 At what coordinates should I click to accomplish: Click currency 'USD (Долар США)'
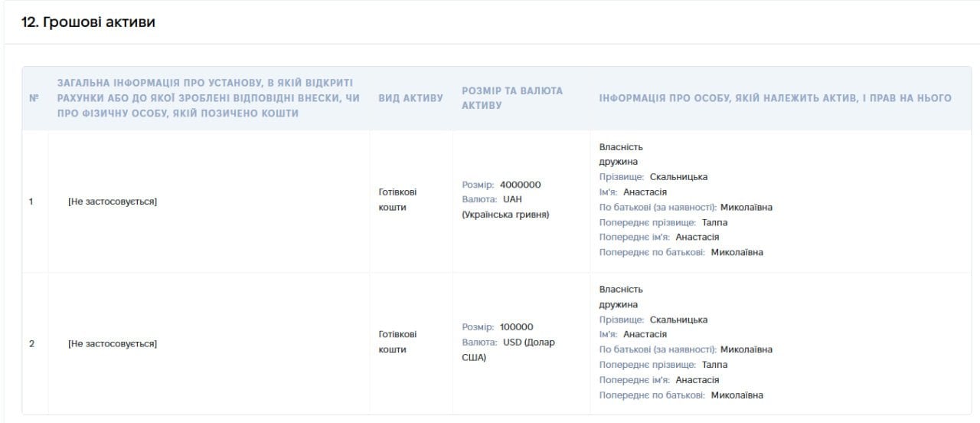point(508,349)
